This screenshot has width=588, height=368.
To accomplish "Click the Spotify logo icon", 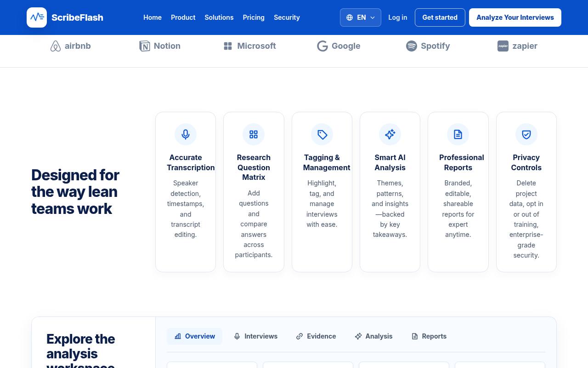I will point(412,46).
